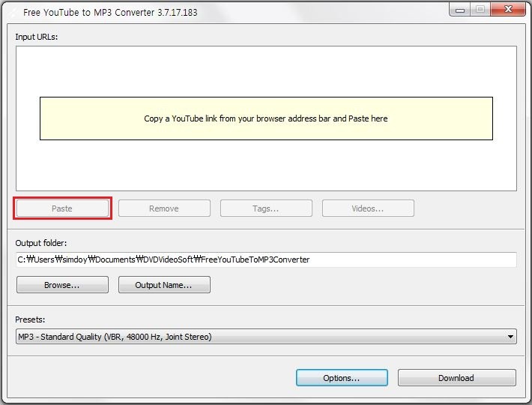Browse for an output folder
This screenshot has width=532, height=405.
(x=62, y=285)
